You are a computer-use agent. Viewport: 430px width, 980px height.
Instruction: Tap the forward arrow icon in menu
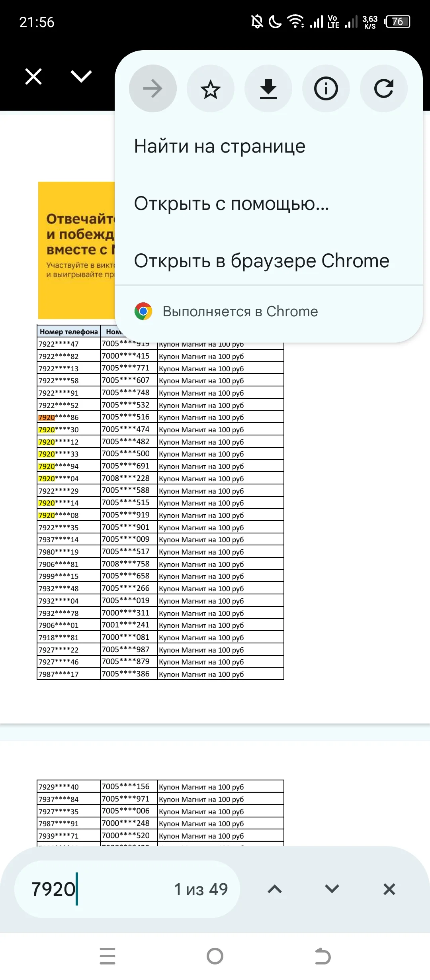pos(153,88)
